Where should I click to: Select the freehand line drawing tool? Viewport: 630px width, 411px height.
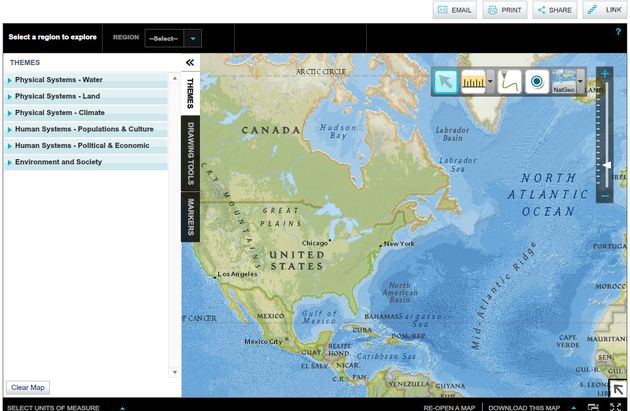(x=509, y=82)
